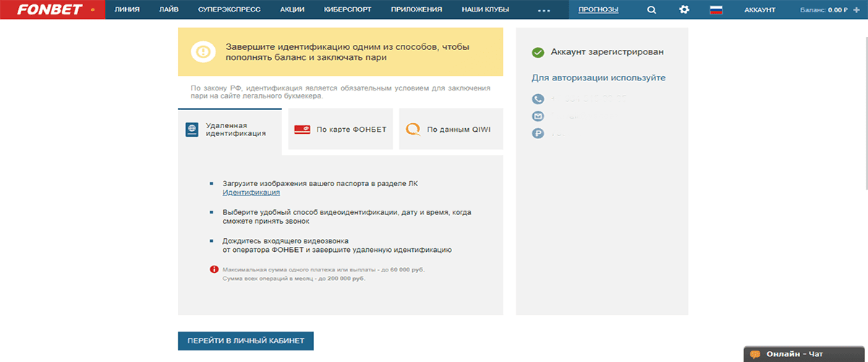
Task: Change language via Russian flag icon
Action: pyautogui.click(x=716, y=10)
